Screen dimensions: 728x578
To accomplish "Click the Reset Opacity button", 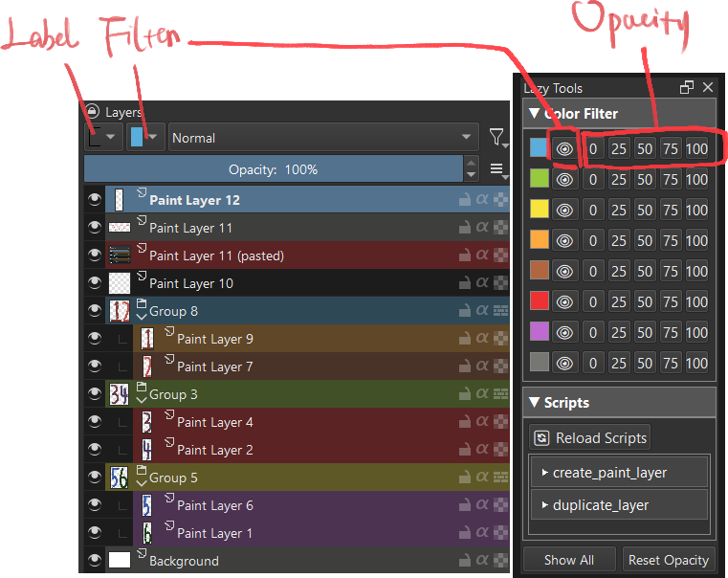I will coord(669,560).
